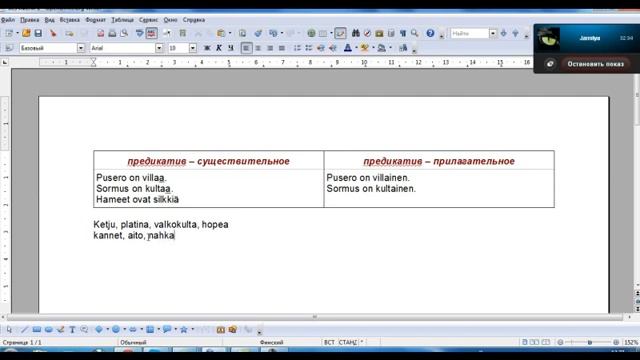Open Find and Replace with the binoculars icon
Screen dimensions: 640x360
356,33
